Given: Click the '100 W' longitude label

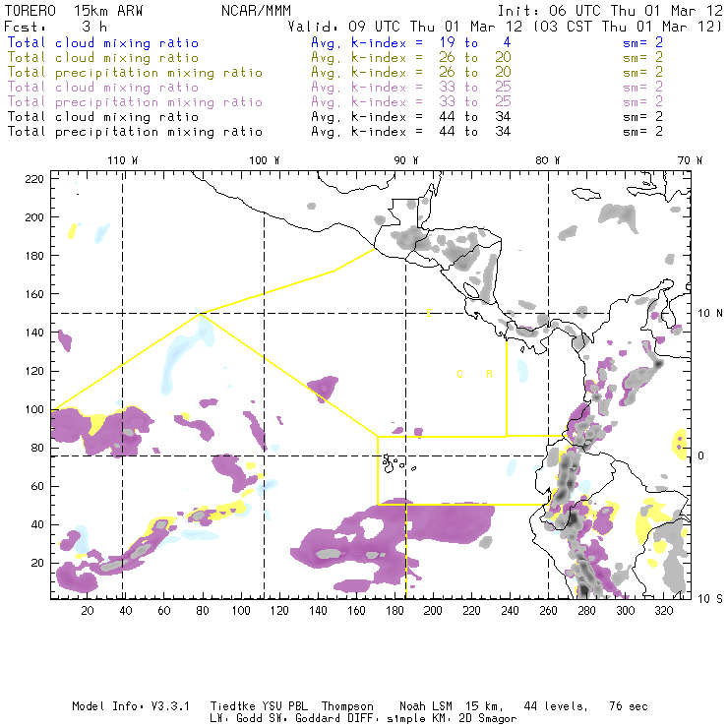Looking at the screenshot, I should click(x=265, y=160).
